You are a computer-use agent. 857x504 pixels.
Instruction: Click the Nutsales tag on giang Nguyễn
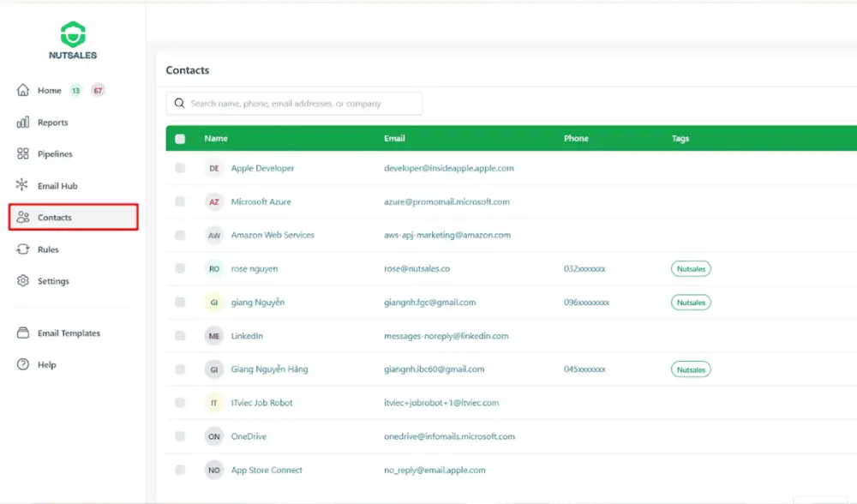[690, 303]
